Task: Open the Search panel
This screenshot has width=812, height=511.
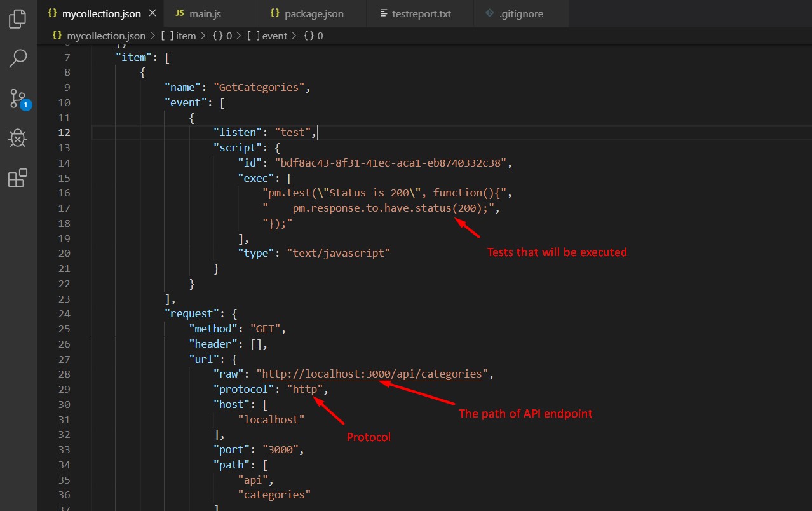Action: coord(17,58)
